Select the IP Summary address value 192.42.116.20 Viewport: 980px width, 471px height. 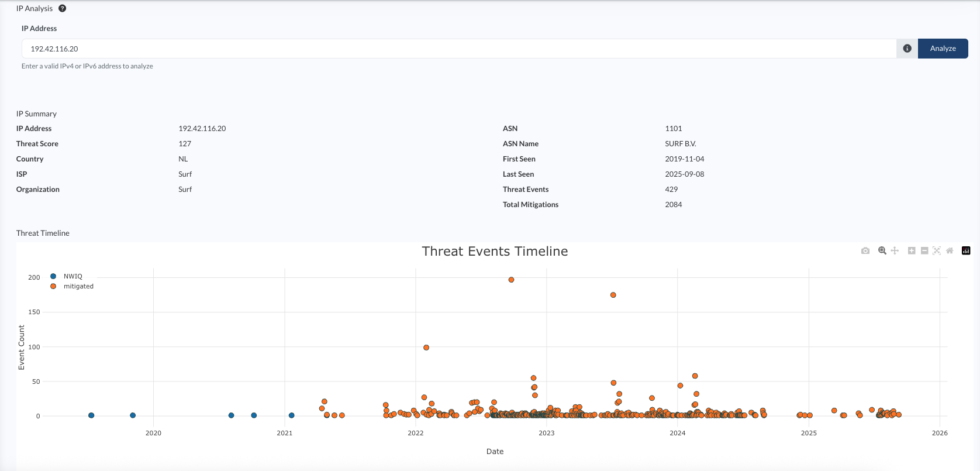(202, 128)
